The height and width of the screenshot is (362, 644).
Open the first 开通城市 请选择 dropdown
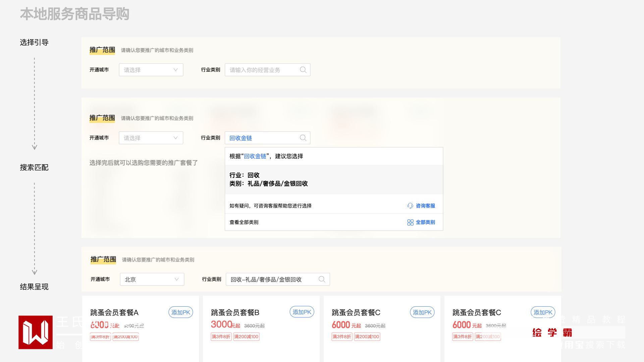click(x=151, y=70)
